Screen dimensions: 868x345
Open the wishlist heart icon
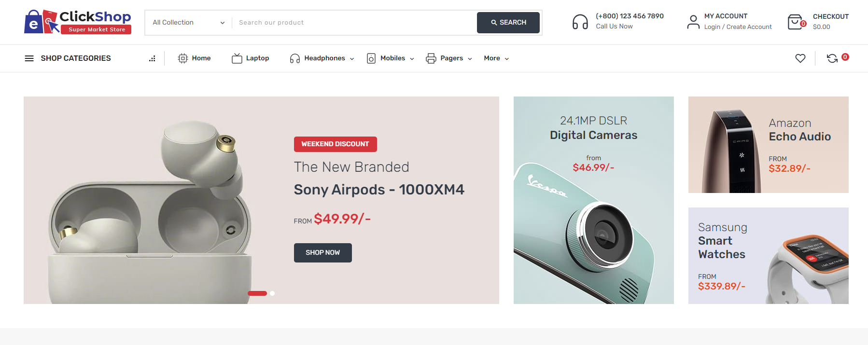pyautogui.click(x=800, y=58)
